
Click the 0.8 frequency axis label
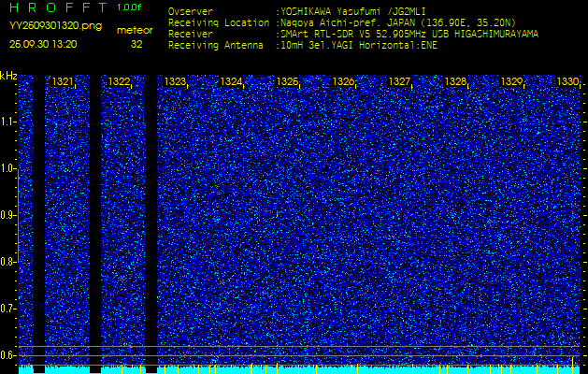tap(7, 262)
